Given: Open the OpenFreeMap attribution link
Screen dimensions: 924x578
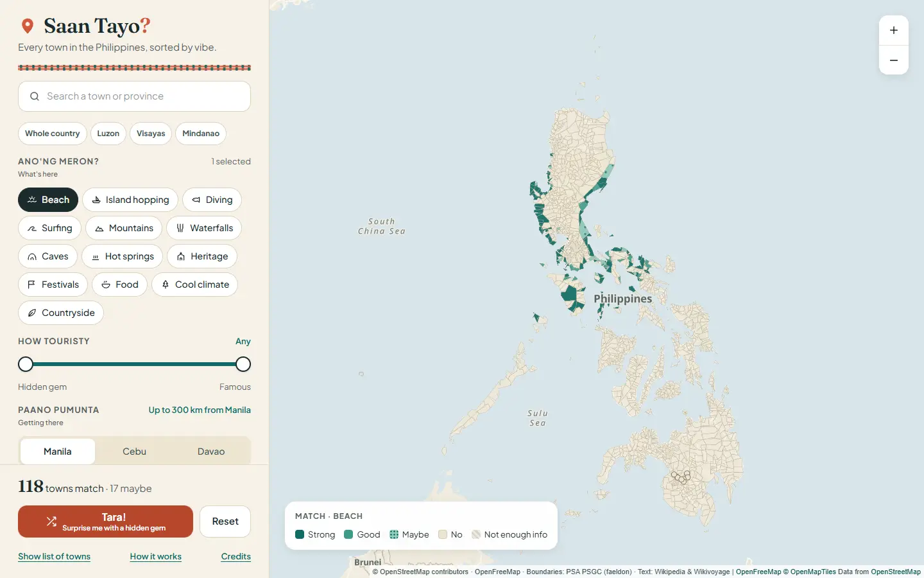Looking at the screenshot, I should (x=758, y=572).
